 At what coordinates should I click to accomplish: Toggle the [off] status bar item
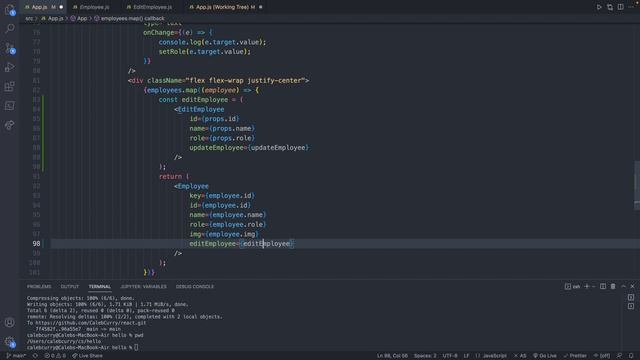[x=602, y=356]
